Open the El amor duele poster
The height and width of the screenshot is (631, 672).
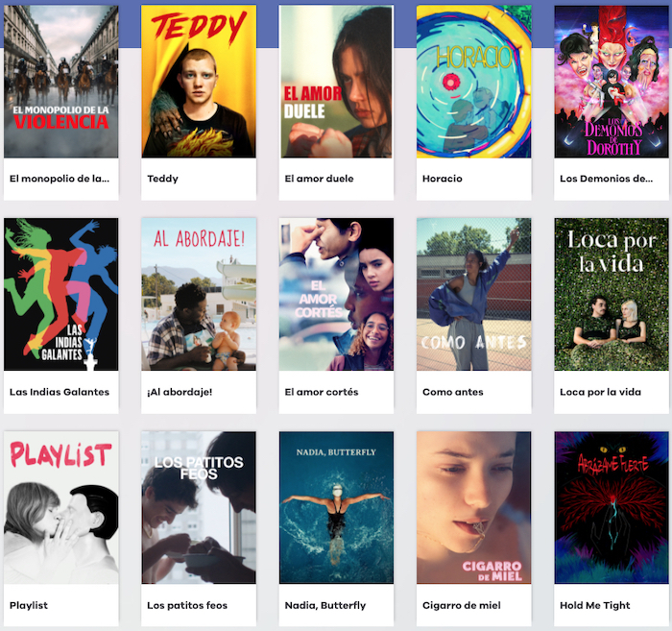[336, 82]
